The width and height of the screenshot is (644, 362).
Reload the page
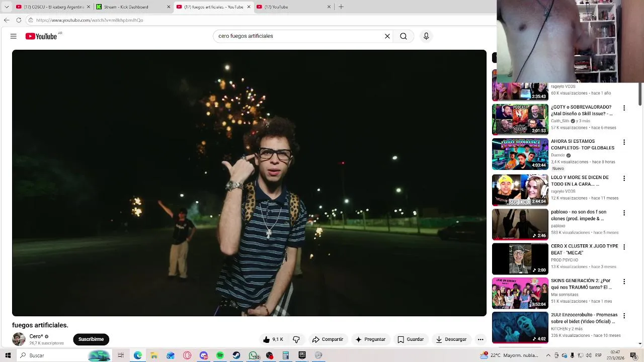click(19, 20)
